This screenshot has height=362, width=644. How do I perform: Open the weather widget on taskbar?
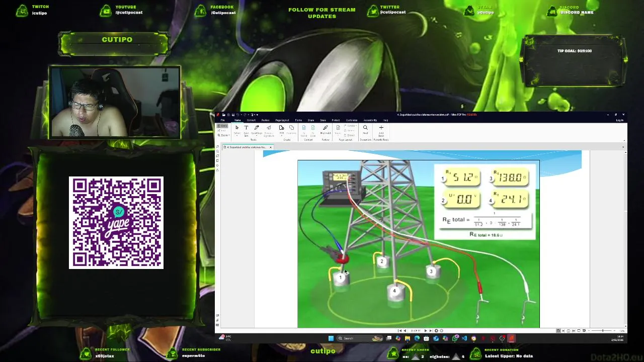tap(225, 337)
